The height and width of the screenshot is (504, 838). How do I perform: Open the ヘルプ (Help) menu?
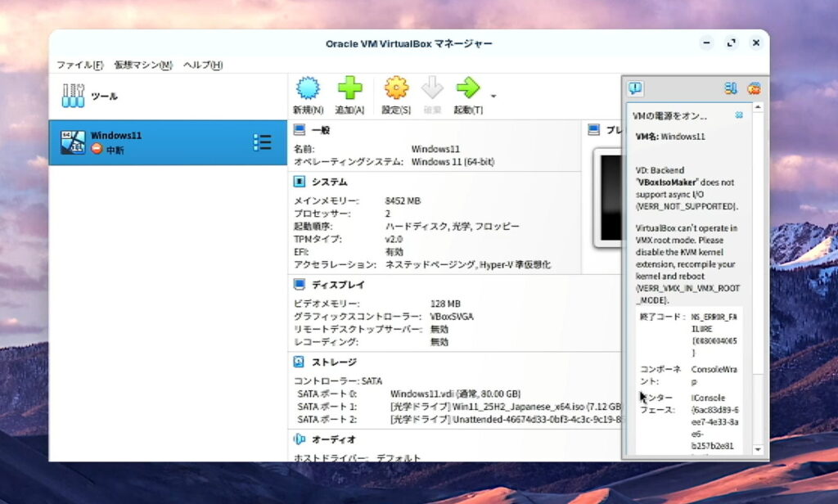click(x=202, y=65)
